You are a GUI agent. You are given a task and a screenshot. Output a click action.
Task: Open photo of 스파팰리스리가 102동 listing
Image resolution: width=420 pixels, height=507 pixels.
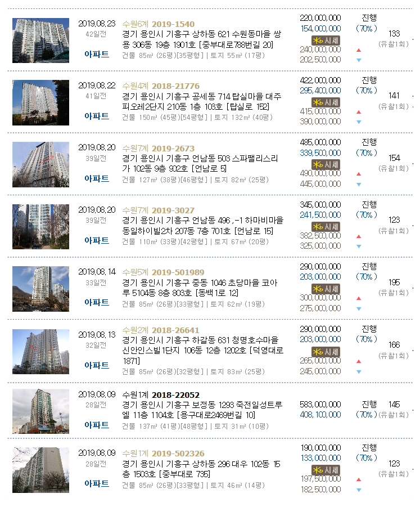[40, 164]
